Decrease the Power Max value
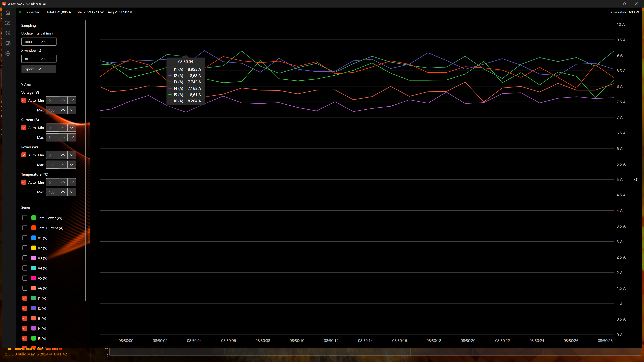 (x=72, y=165)
